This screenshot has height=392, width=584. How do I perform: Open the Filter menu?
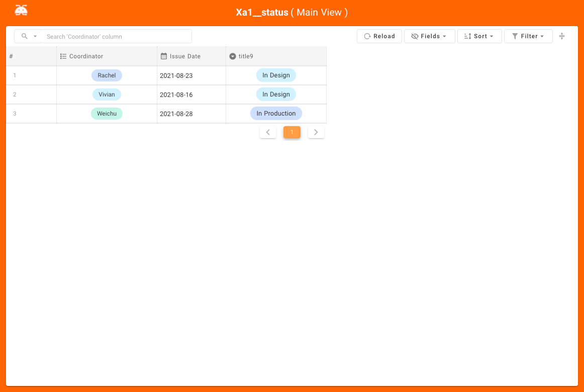[528, 36]
